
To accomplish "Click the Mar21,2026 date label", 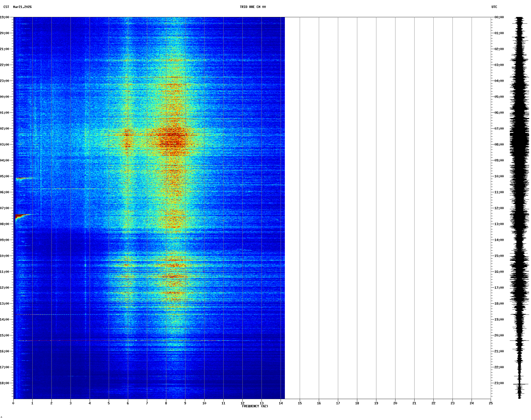I will 22,7.
